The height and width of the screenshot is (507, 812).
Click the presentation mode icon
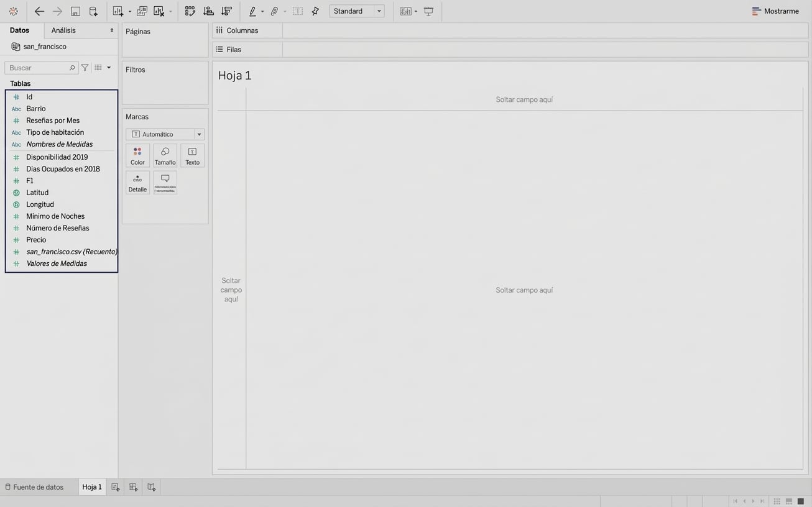coord(428,11)
